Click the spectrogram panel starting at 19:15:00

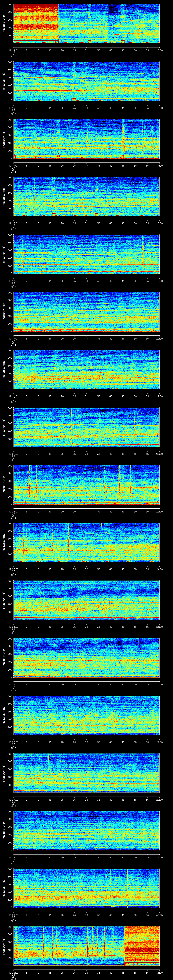click(86, 81)
